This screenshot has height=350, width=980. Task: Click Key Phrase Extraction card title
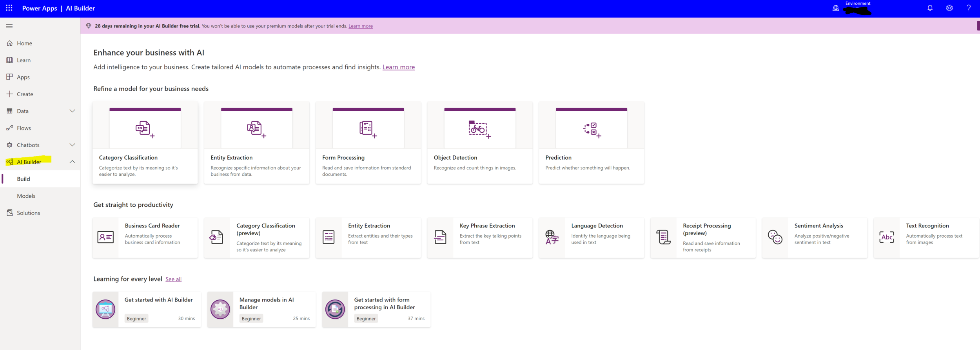click(x=487, y=226)
